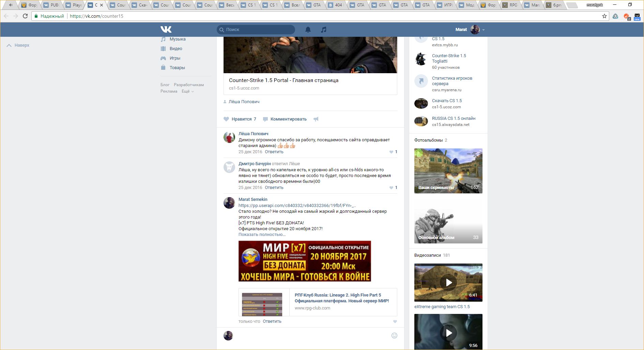The height and width of the screenshot is (350, 644).
Task: Switch to the PUBG browser tab
Action: [x=52, y=5]
